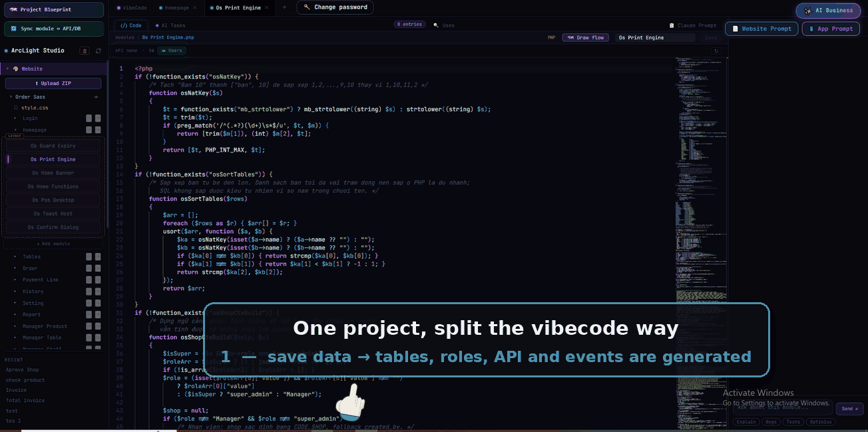Collapse the Homepage module arrow

pyautogui.click(x=15, y=130)
